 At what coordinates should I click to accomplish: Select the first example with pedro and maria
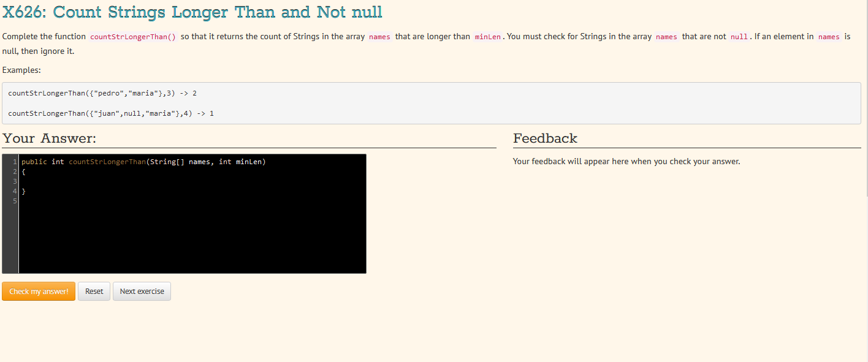[102, 92]
